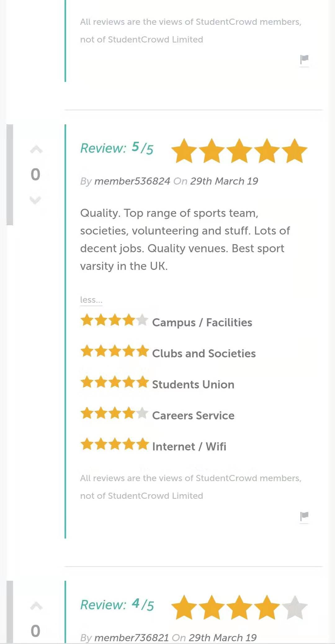Downvote the member536824 review
This screenshot has width=335, height=644.
pyautogui.click(x=35, y=200)
